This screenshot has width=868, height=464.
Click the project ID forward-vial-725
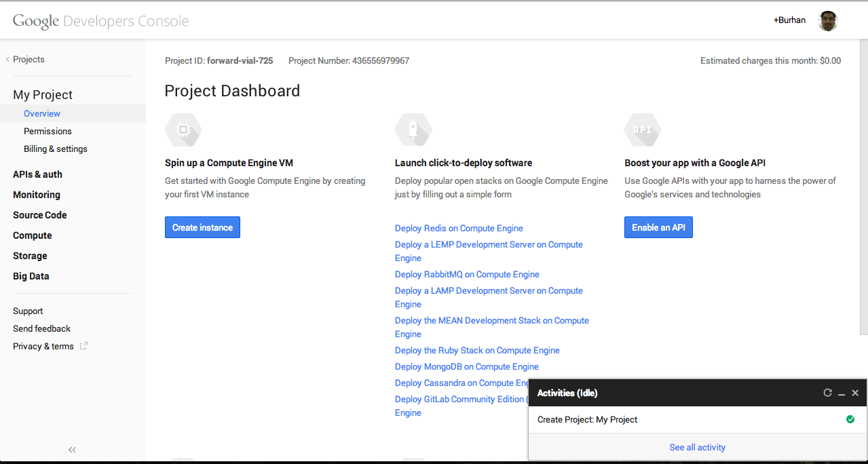[240, 61]
